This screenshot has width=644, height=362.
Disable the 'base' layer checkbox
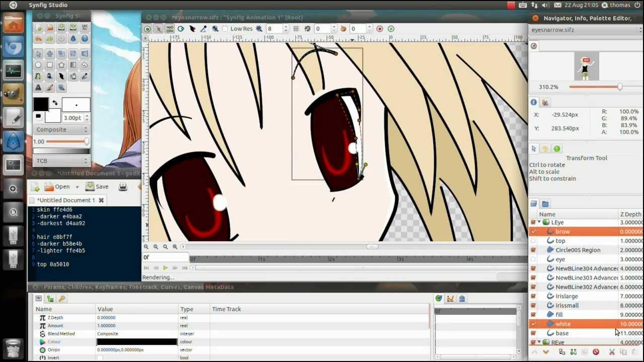(x=533, y=333)
